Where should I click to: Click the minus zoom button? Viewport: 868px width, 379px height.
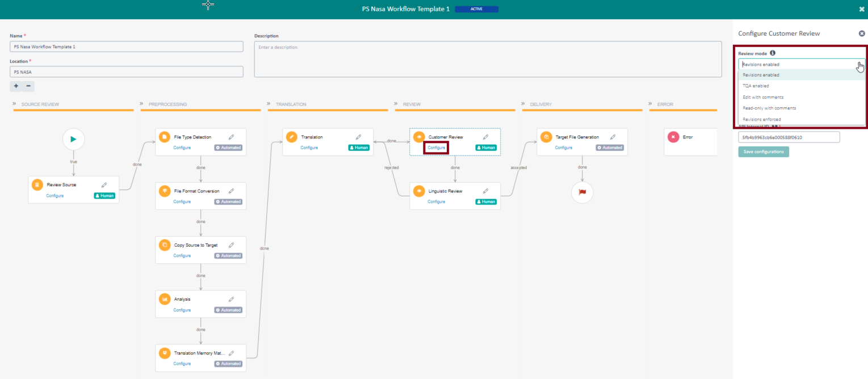(28, 86)
